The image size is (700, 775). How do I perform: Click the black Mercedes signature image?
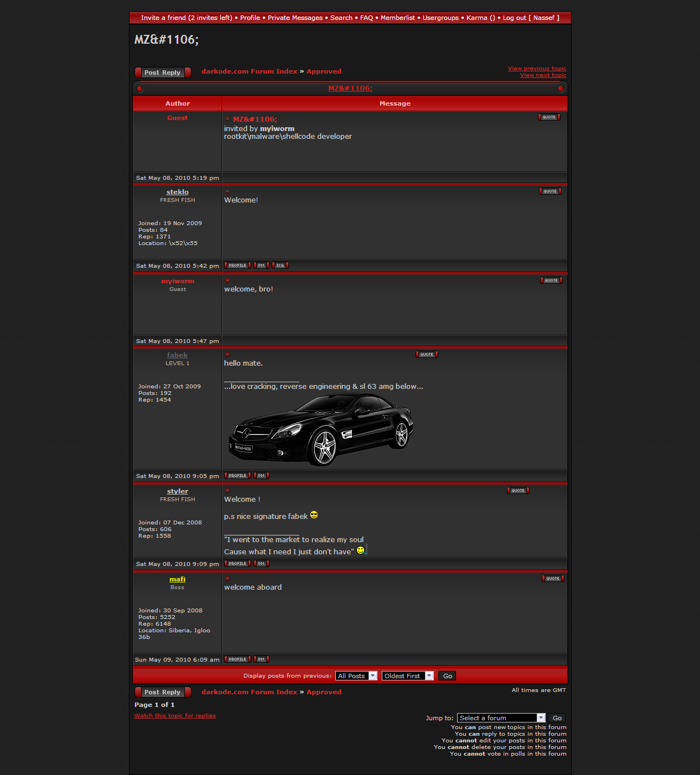tap(321, 429)
